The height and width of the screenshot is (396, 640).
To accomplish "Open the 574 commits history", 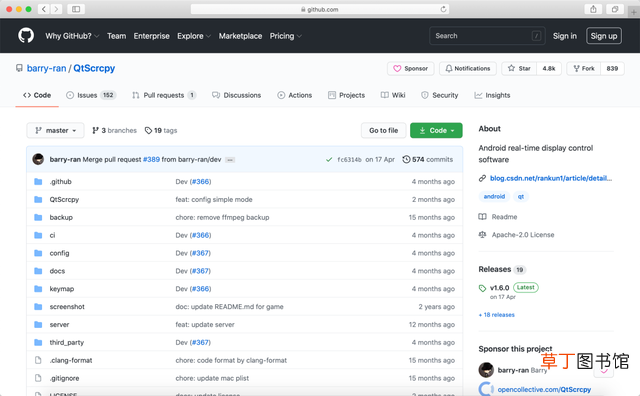I will [x=428, y=159].
